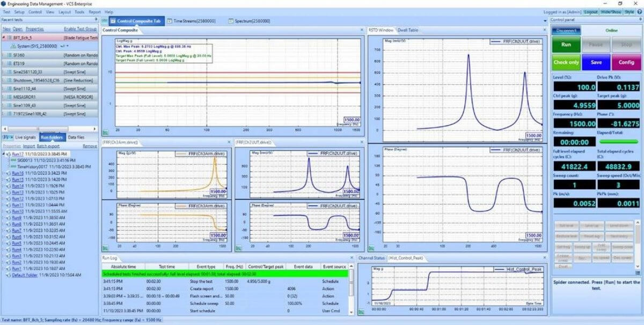Viewport: 644px width, 325px height.
Task: Click chart options icon under Hist_Control_Peak plot
Action: coord(362,312)
